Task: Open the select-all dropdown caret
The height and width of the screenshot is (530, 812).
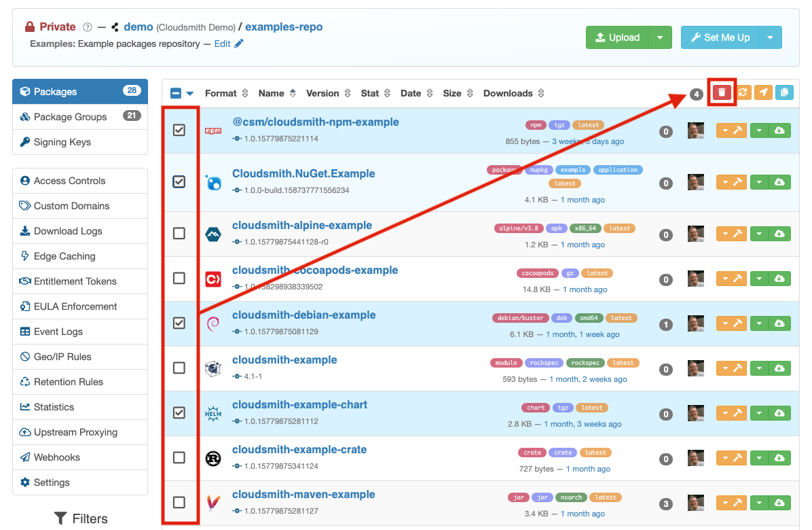Action: point(190,94)
